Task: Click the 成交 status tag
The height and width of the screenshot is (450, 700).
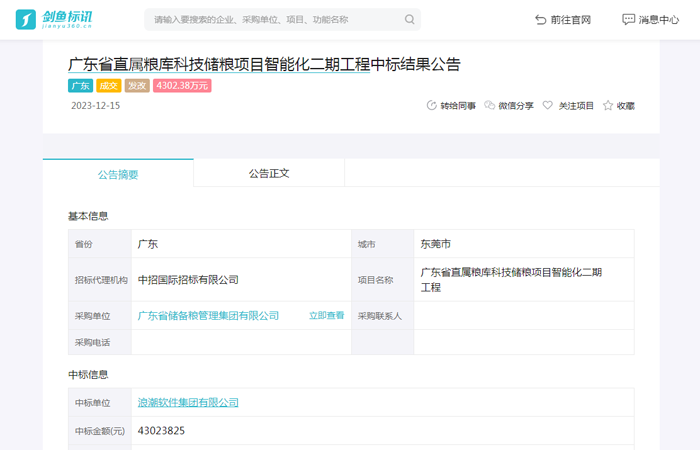Action: point(108,86)
